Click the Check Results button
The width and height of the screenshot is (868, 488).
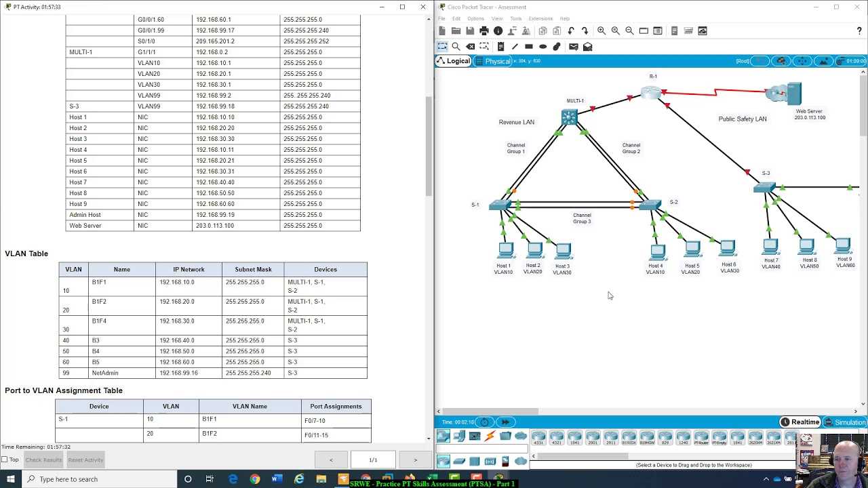coord(43,460)
